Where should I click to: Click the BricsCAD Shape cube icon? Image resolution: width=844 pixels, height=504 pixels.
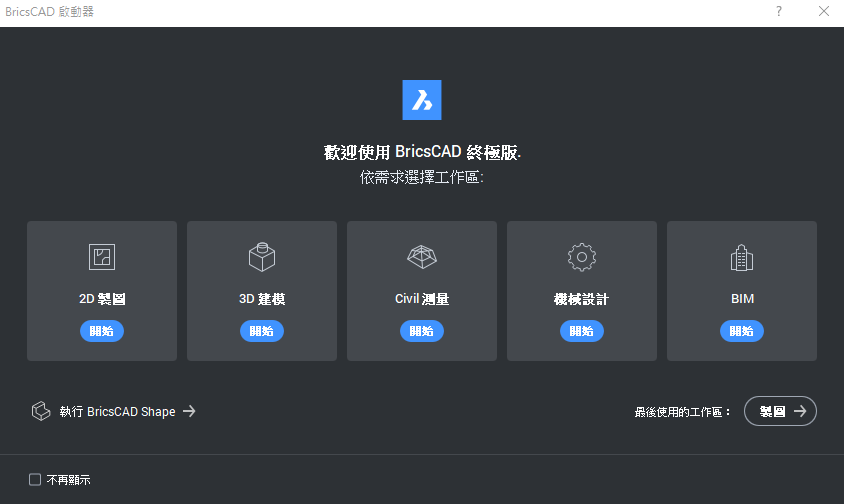pos(41,411)
